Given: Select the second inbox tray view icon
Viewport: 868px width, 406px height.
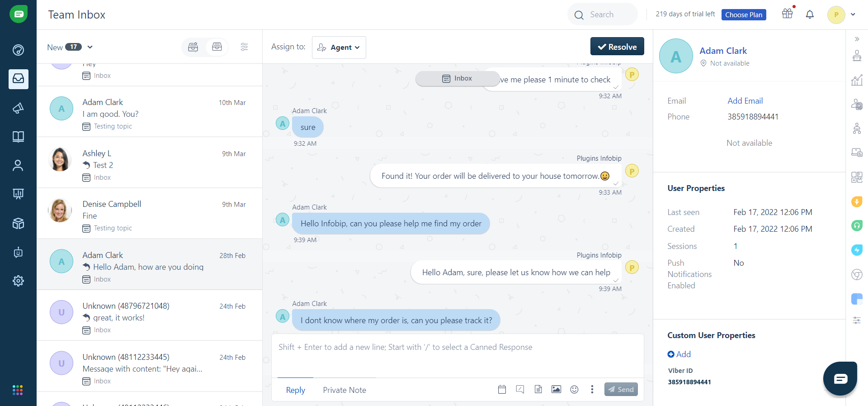Looking at the screenshot, I should pos(217,47).
